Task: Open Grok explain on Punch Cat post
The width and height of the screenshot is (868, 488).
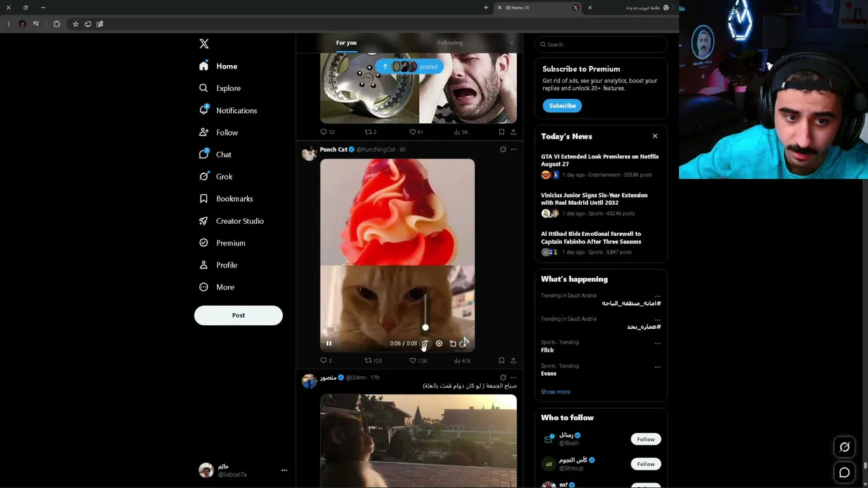Action: (502, 149)
